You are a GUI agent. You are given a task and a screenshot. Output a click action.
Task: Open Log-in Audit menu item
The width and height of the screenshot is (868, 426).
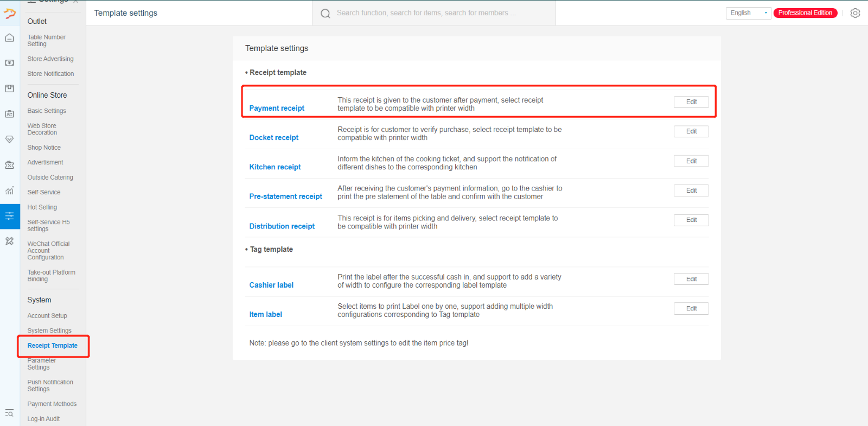(x=43, y=419)
